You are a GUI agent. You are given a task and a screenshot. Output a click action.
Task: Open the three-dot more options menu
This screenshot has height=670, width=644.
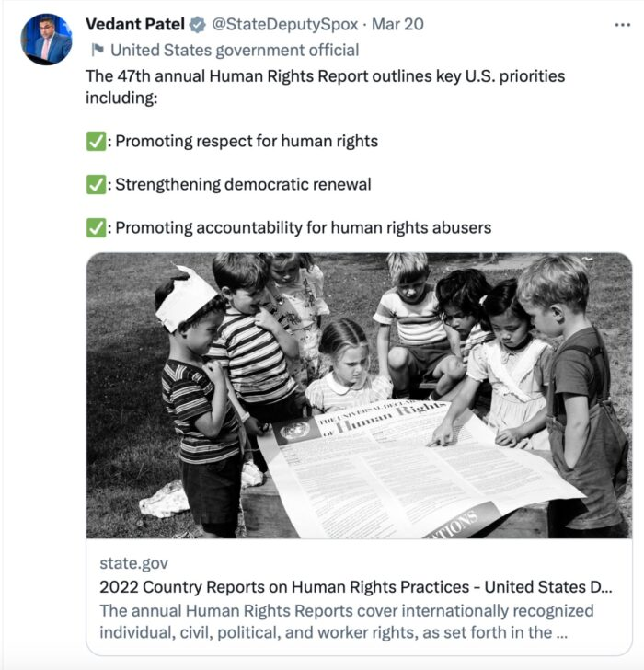622,25
